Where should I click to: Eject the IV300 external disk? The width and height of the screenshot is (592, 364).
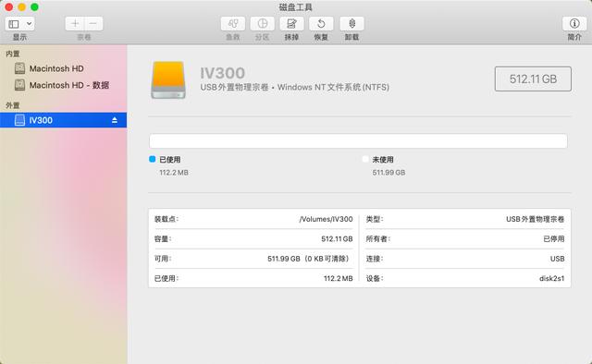115,120
